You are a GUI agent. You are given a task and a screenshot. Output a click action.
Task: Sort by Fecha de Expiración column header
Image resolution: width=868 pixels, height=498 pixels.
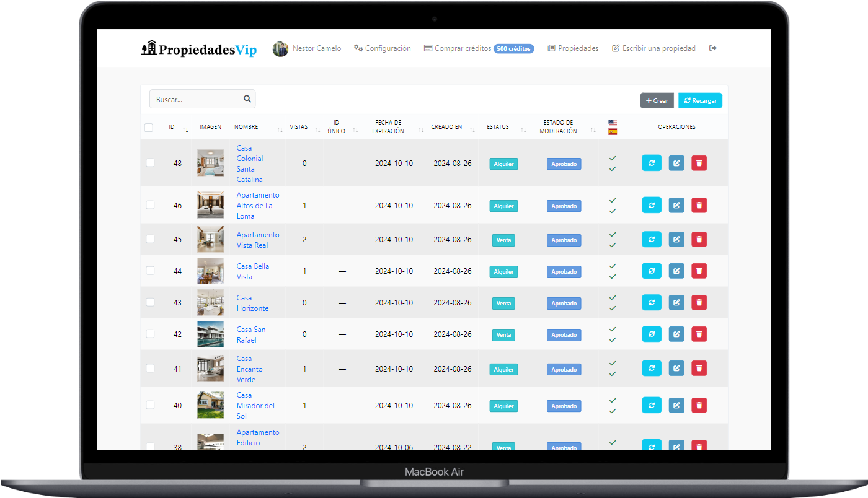(389, 127)
